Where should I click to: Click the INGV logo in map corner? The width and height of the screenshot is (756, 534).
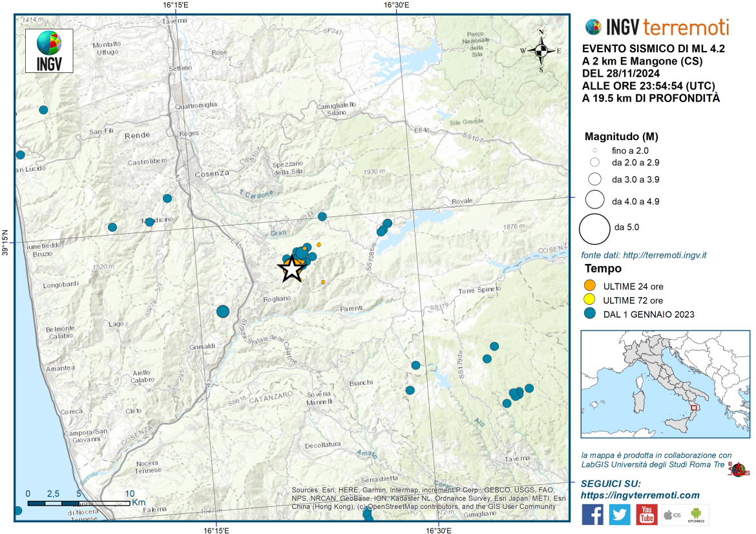point(49,50)
